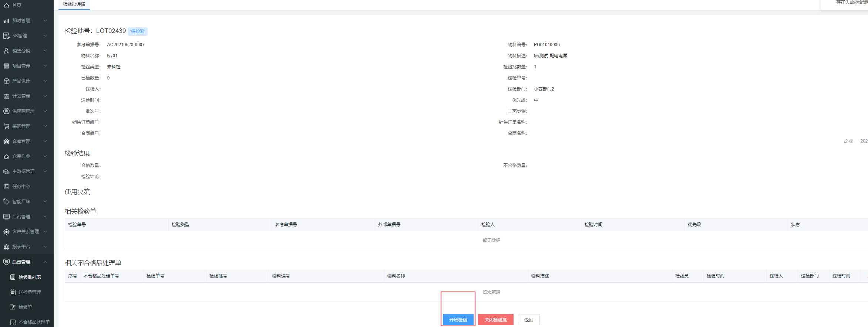Click the 5S管理 sidebar icon
868x327 pixels.
(6, 36)
